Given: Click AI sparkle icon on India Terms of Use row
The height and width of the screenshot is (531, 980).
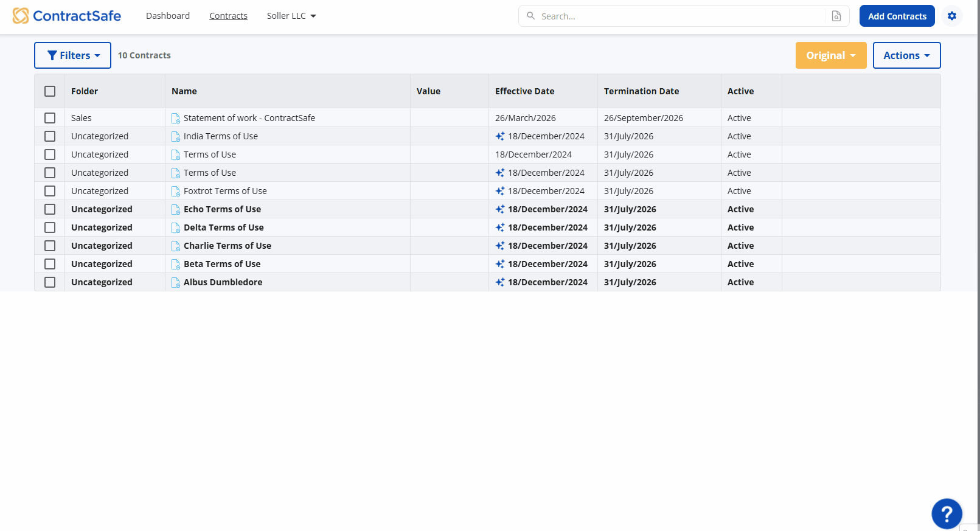Looking at the screenshot, I should click(x=500, y=136).
